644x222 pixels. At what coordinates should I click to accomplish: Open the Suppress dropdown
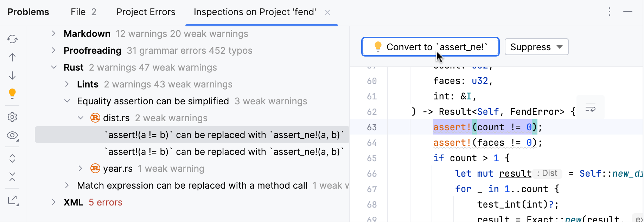[536, 47]
